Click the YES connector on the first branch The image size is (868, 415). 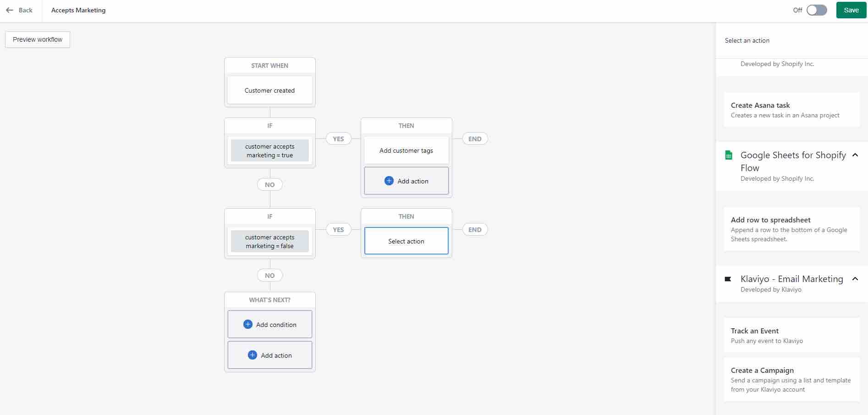tap(338, 138)
